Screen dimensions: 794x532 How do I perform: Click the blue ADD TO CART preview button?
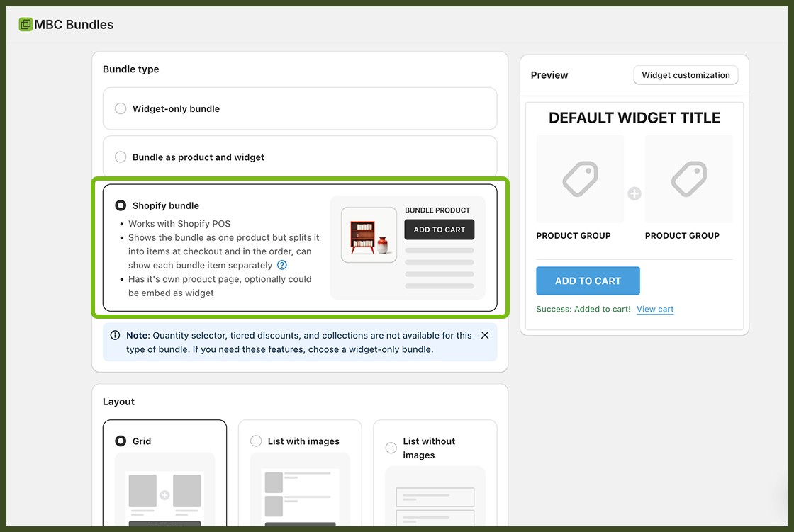(x=588, y=281)
